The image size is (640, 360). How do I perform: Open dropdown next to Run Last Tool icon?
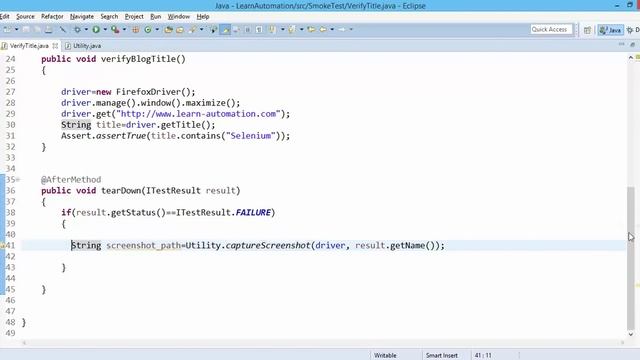coord(124,29)
